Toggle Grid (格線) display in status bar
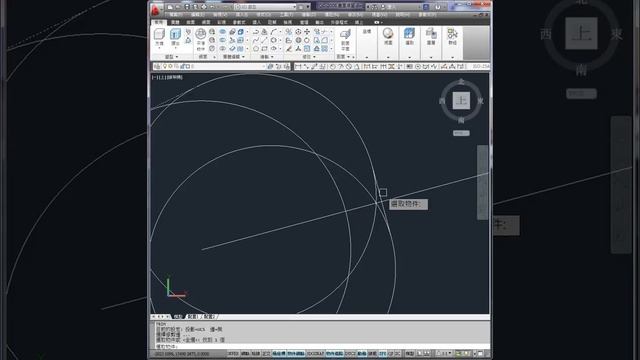 pos(256,353)
